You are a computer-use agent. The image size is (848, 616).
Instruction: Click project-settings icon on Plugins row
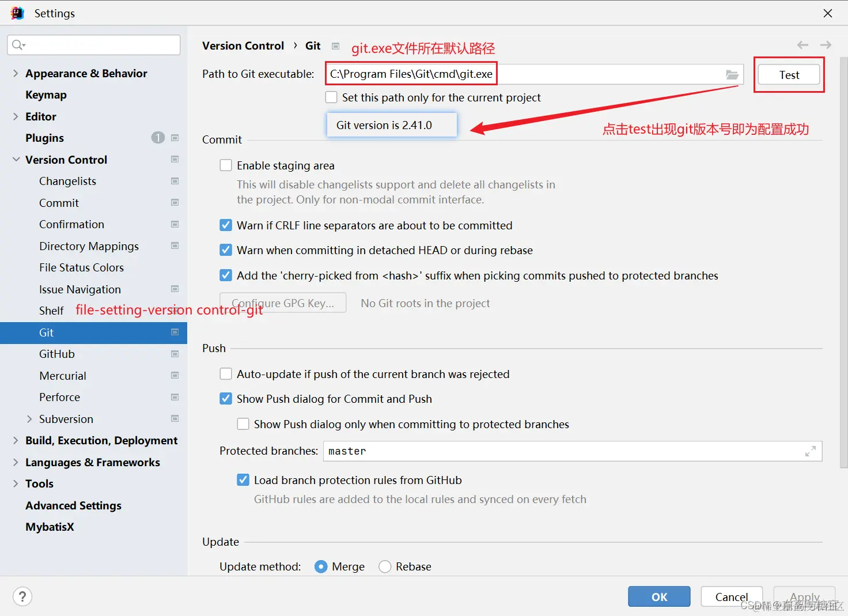pyautogui.click(x=175, y=138)
